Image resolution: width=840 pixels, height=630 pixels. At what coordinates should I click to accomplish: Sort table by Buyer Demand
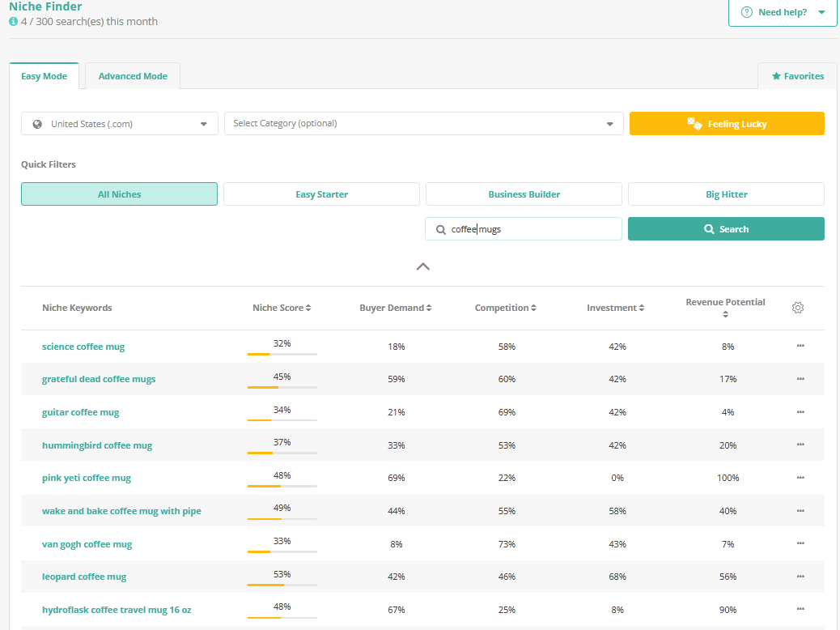click(428, 309)
